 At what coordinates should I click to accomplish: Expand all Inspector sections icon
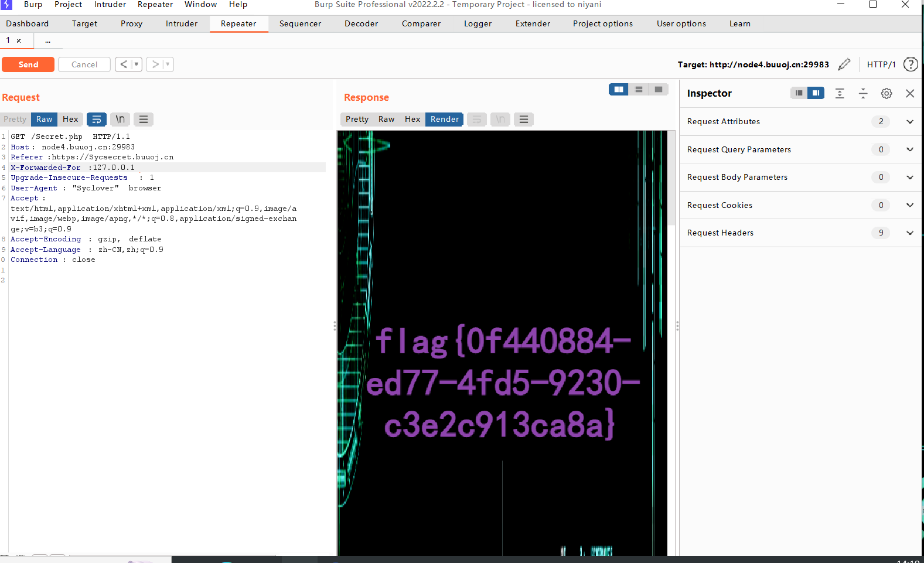point(840,93)
